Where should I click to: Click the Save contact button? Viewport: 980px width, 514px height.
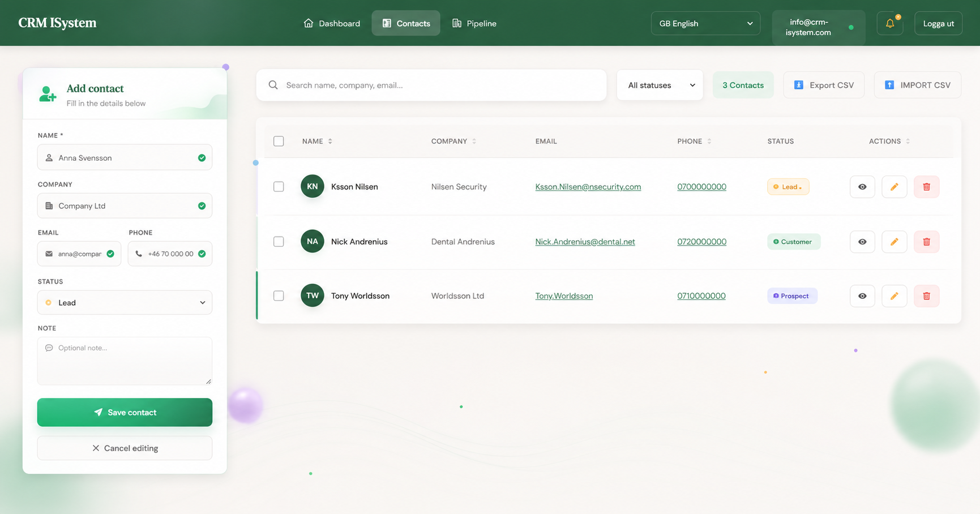[x=125, y=413]
